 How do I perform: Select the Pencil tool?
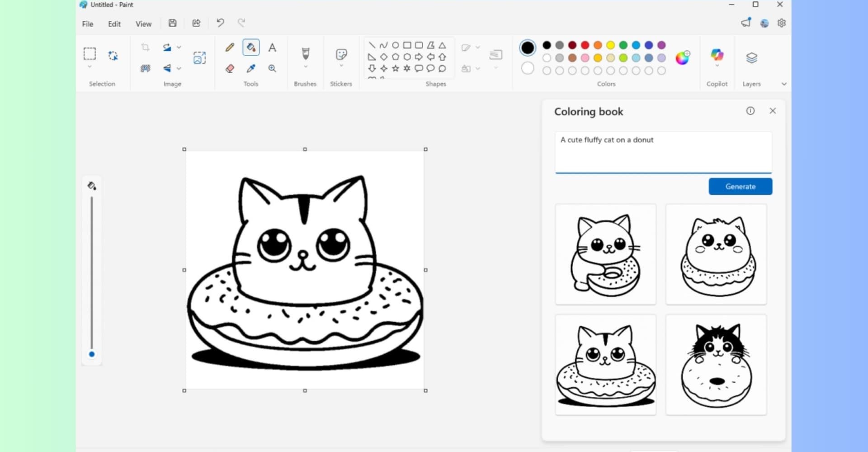pos(229,47)
